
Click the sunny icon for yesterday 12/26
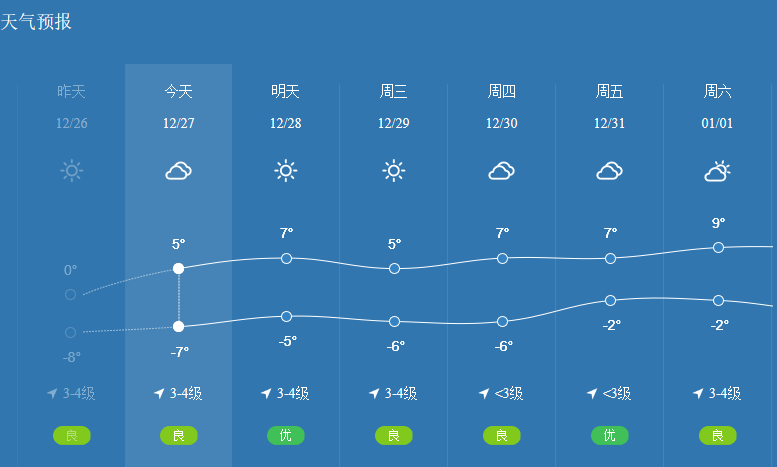click(x=71, y=171)
